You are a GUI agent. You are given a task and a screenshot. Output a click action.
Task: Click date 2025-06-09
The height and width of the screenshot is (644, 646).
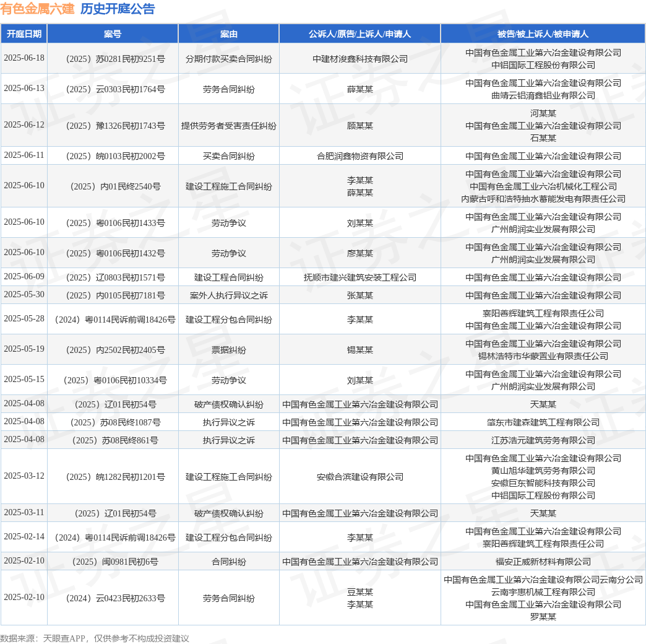point(24,277)
